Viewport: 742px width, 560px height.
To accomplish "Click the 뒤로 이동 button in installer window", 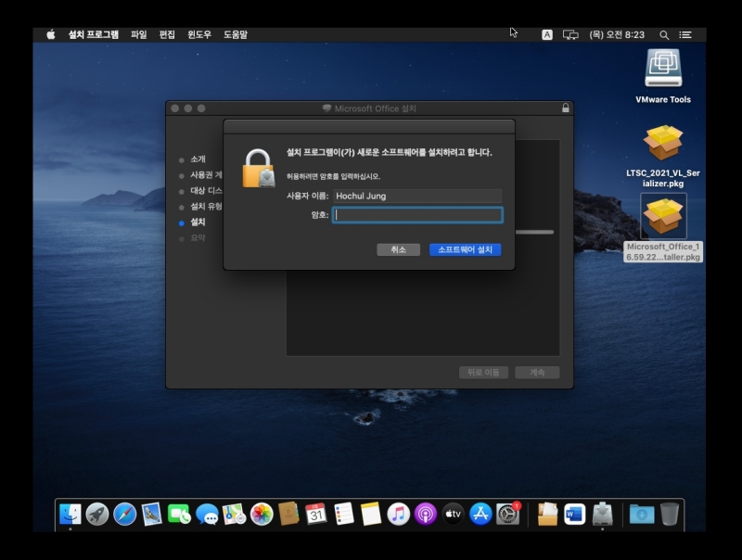I will (483, 372).
